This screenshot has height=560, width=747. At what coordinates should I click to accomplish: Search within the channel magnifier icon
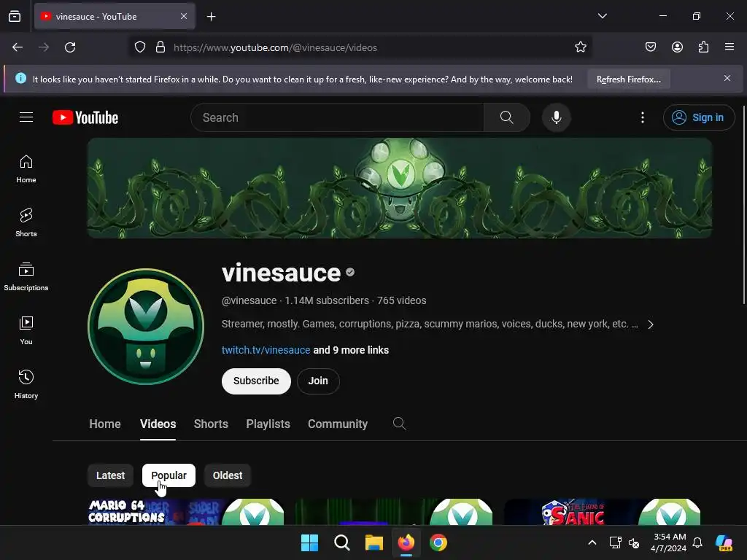(399, 424)
